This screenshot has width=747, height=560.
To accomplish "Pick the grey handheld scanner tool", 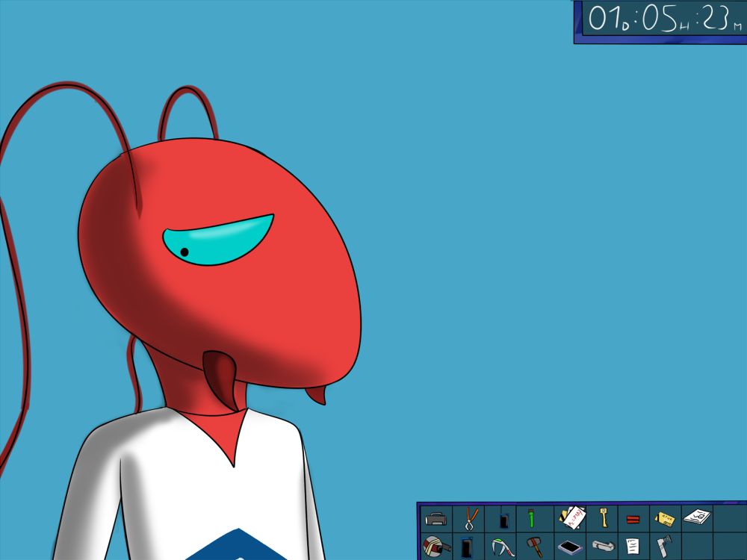I will point(665,547).
